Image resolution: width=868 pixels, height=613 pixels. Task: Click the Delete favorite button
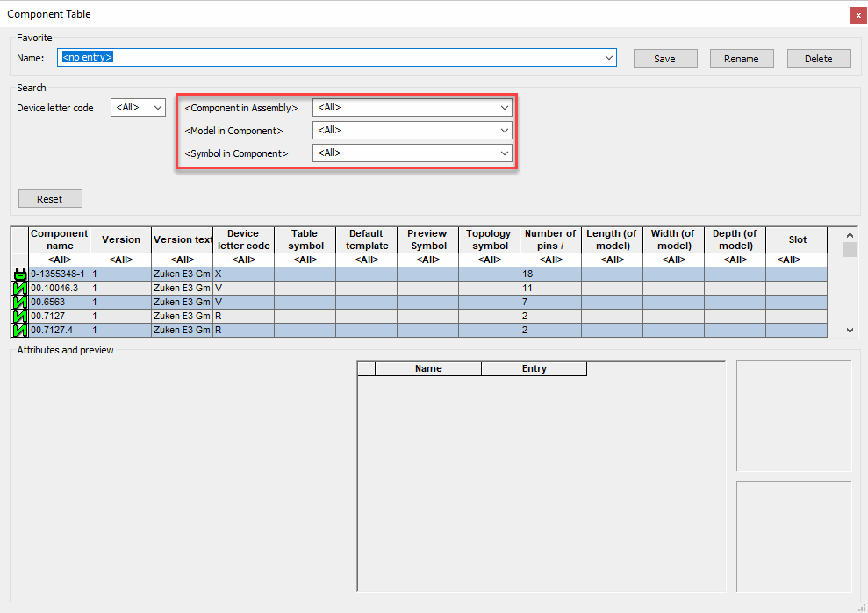[x=819, y=59]
